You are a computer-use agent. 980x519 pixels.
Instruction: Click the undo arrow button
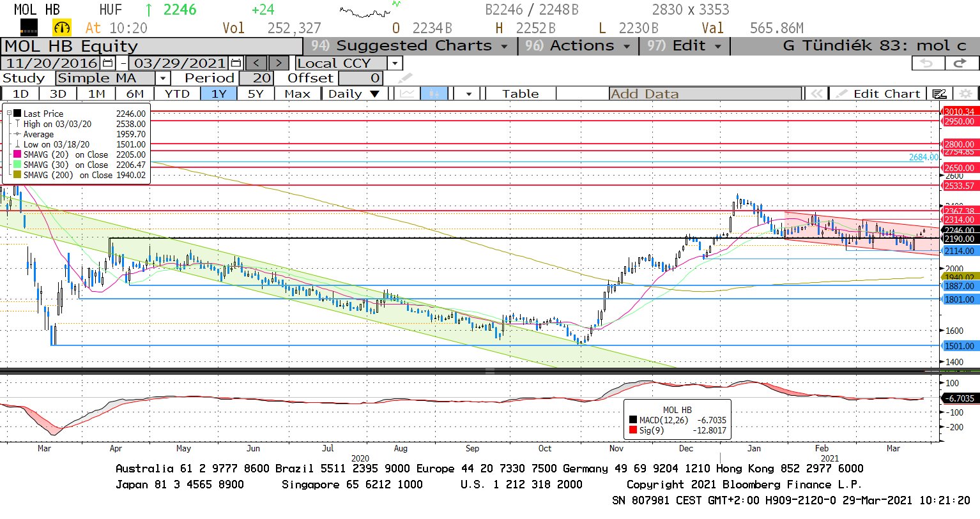point(926,63)
